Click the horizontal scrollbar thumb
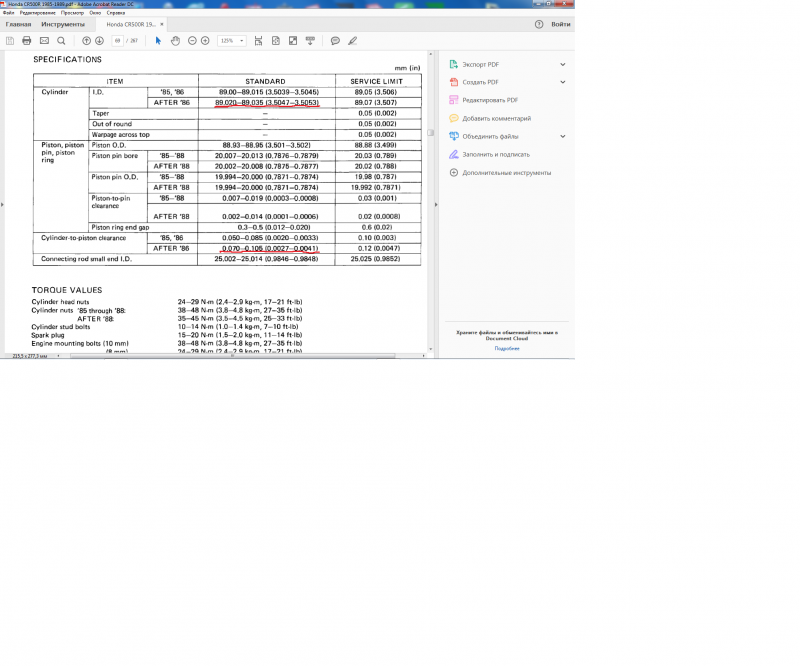800x666 pixels. [x=233, y=356]
